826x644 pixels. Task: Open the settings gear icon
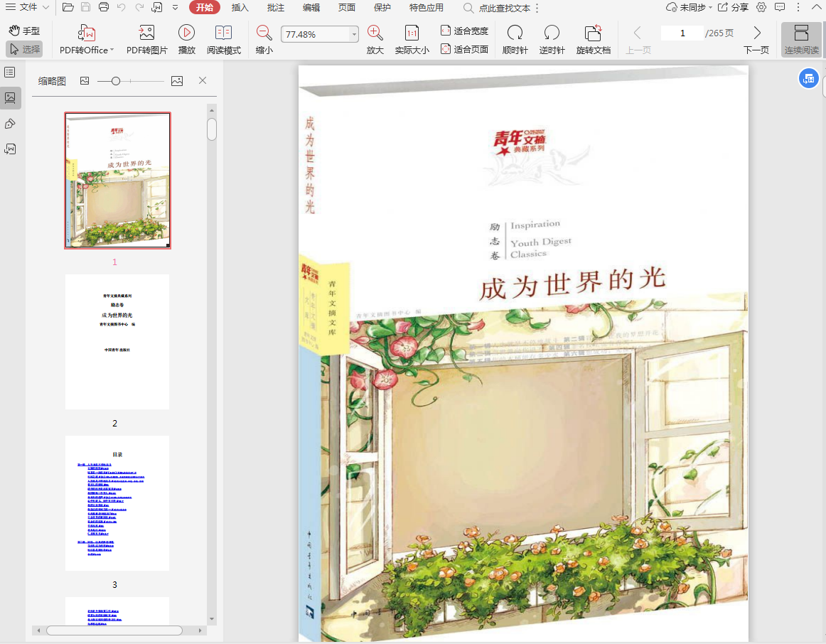point(761,7)
